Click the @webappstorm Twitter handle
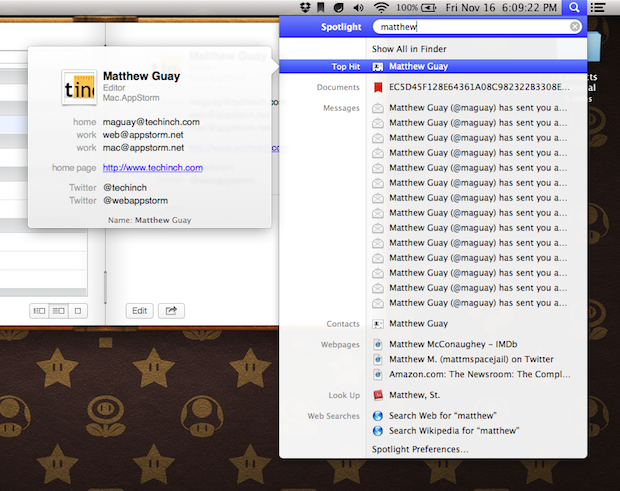The width and height of the screenshot is (620, 491). pyautogui.click(x=136, y=200)
